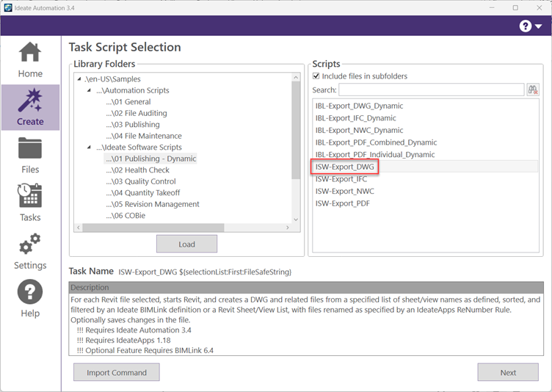Select IBL-Export_NWC_Dynamic script
Screen dimensions: 552x392
point(359,131)
